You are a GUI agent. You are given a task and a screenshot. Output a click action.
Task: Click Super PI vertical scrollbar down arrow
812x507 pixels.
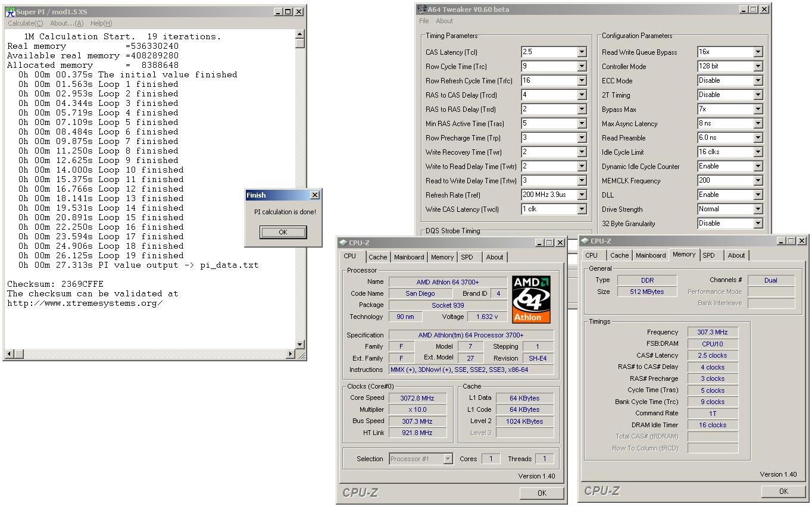(x=299, y=345)
